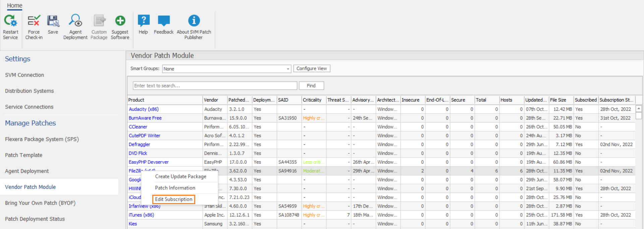Click the Configure View button
Image resolution: width=644 pixels, height=229 pixels.
[x=312, y=68]
